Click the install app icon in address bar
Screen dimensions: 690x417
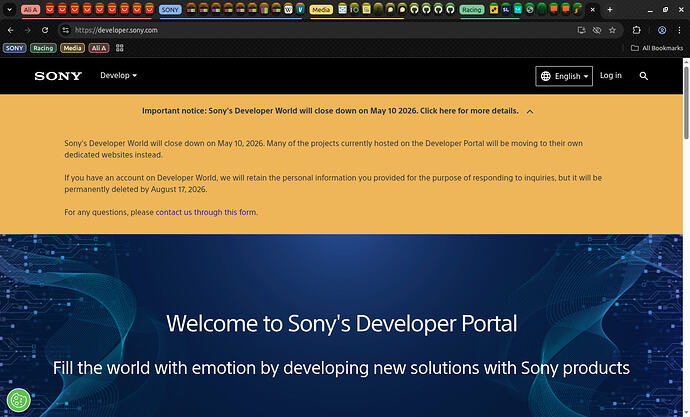click(581, 30)
